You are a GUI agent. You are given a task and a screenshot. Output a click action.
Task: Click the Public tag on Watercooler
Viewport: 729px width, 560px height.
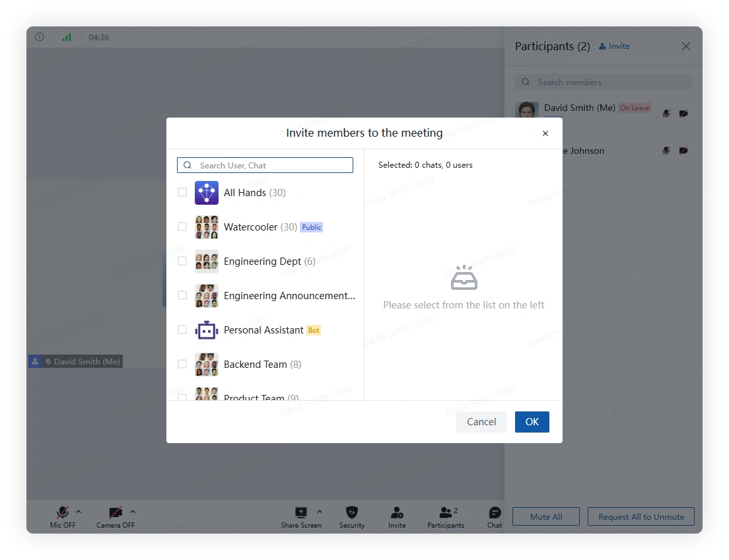[312, 227]
